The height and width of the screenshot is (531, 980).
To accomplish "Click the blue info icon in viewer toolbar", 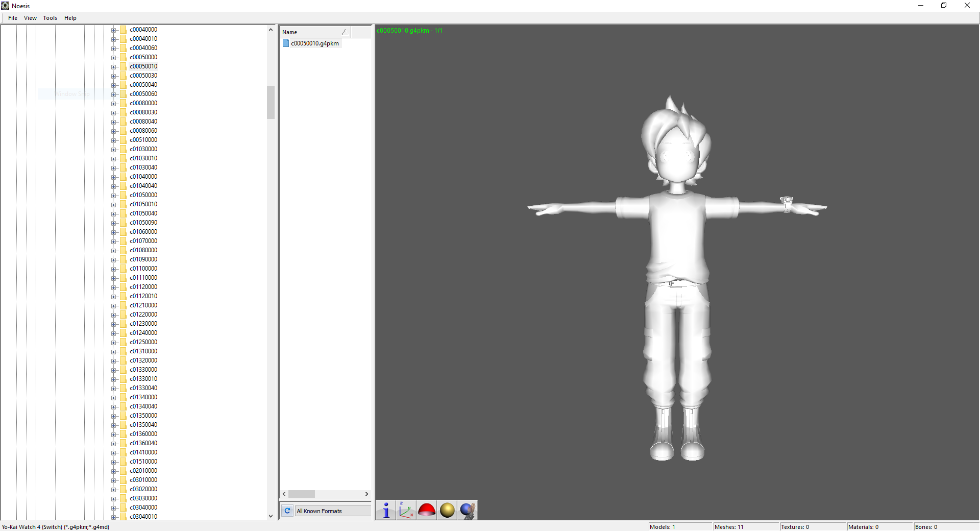I will (386, 510).
